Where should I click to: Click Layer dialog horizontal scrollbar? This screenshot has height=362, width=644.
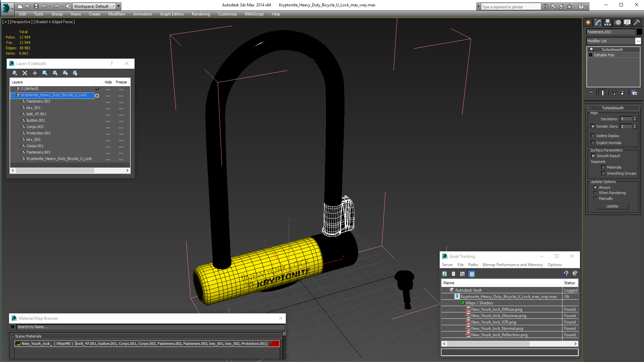(70, 170)
